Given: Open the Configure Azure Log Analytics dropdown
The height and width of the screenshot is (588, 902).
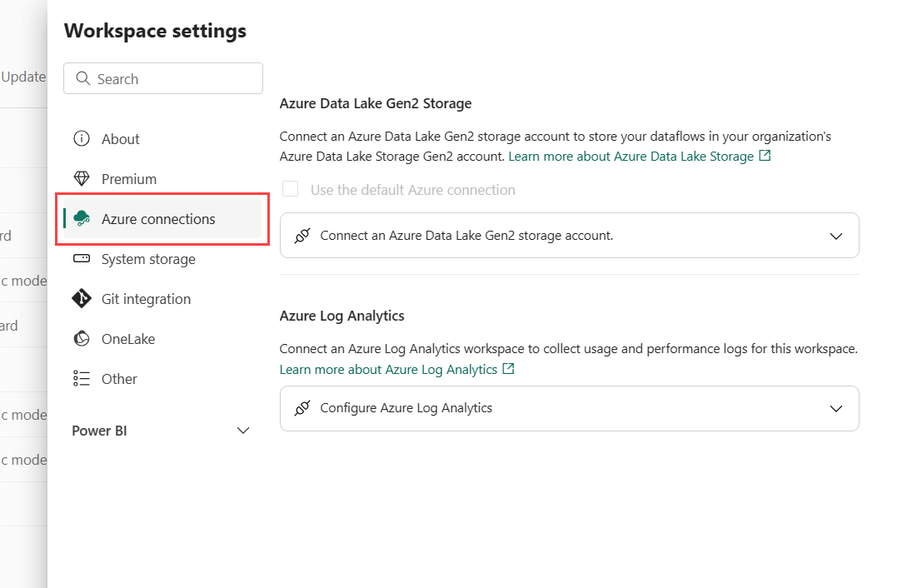Looking at the screenshot, I should pyautogui.click(x=836, y=408).
